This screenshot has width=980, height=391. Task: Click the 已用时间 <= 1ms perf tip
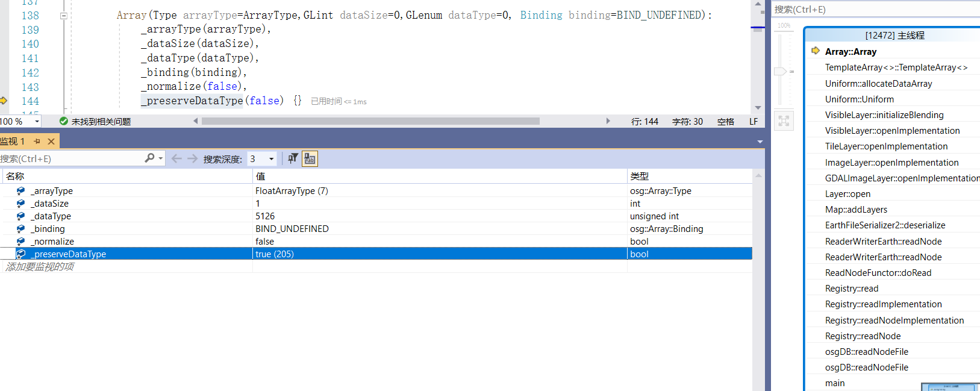coord(339,101)
